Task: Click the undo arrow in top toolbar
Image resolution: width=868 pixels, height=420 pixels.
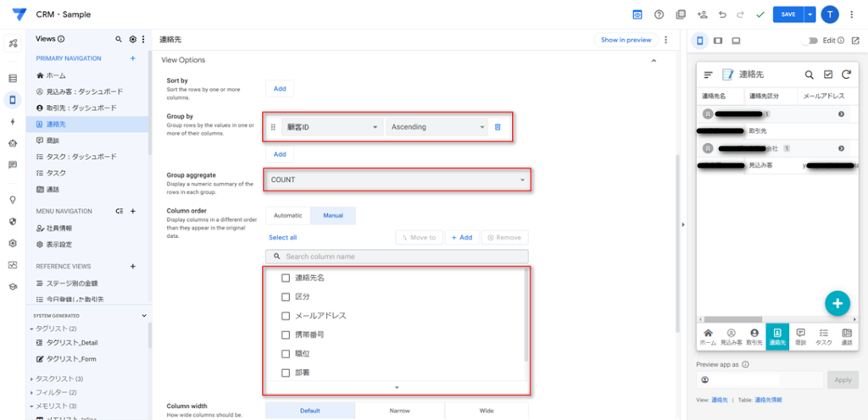Action: 722,14
